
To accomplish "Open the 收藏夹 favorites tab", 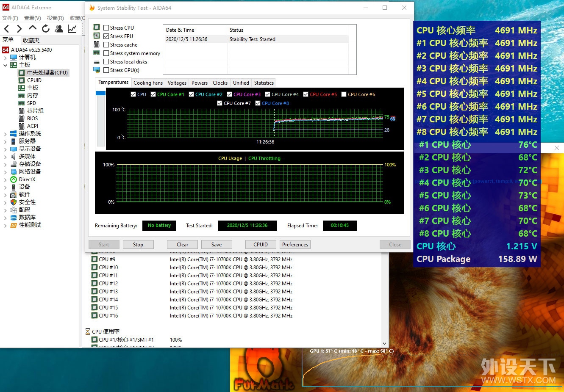I will click(x=31, y=40).
